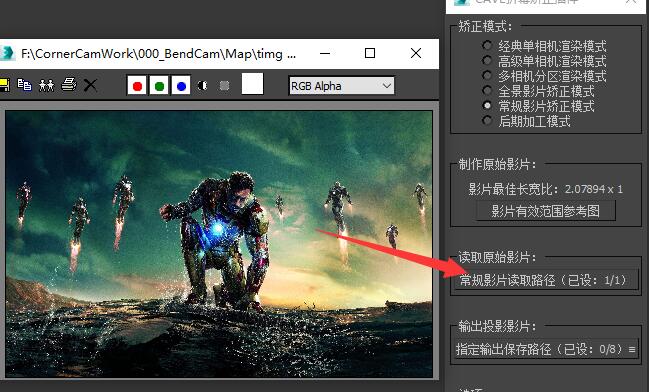Screen dimensions: 649x392
Task: Click the print image icon
Action: [x=69, y=85]
